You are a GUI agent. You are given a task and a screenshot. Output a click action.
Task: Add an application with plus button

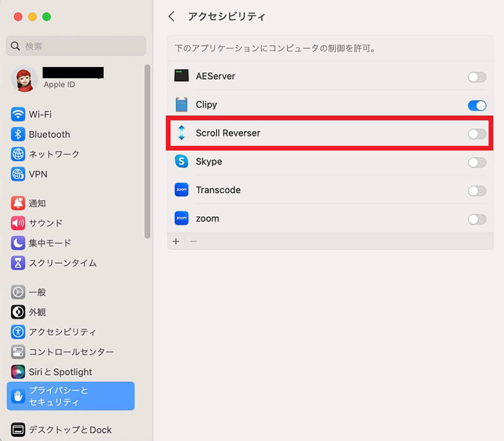176,241
